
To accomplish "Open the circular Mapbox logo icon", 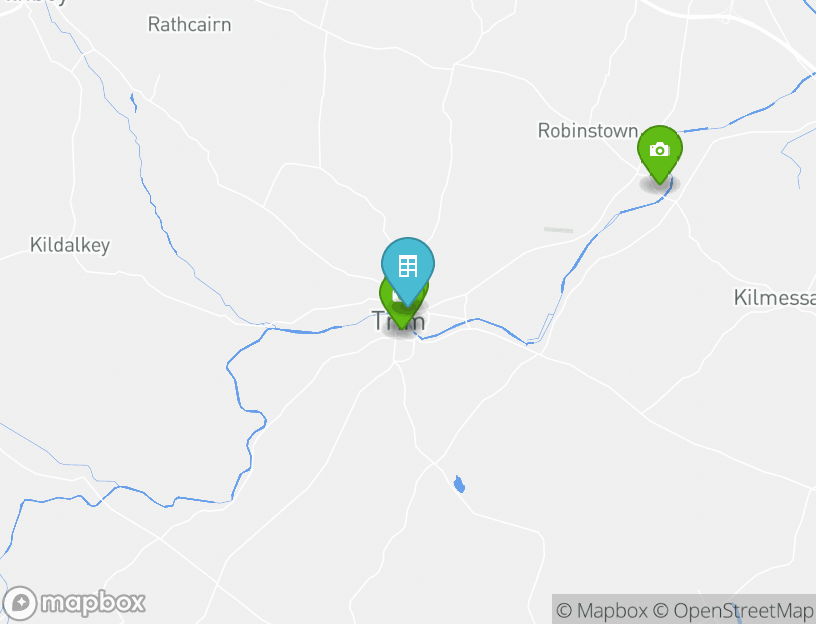I will [x=20, y=603].
